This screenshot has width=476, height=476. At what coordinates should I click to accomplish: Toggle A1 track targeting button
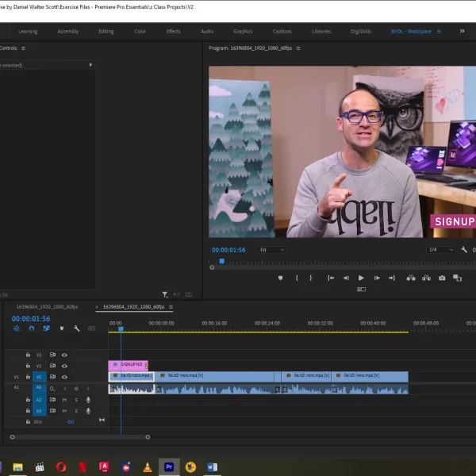39,388
